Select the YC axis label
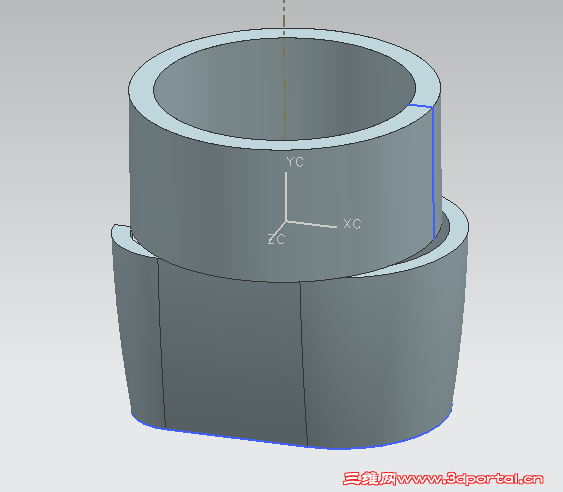 point(295,162)
